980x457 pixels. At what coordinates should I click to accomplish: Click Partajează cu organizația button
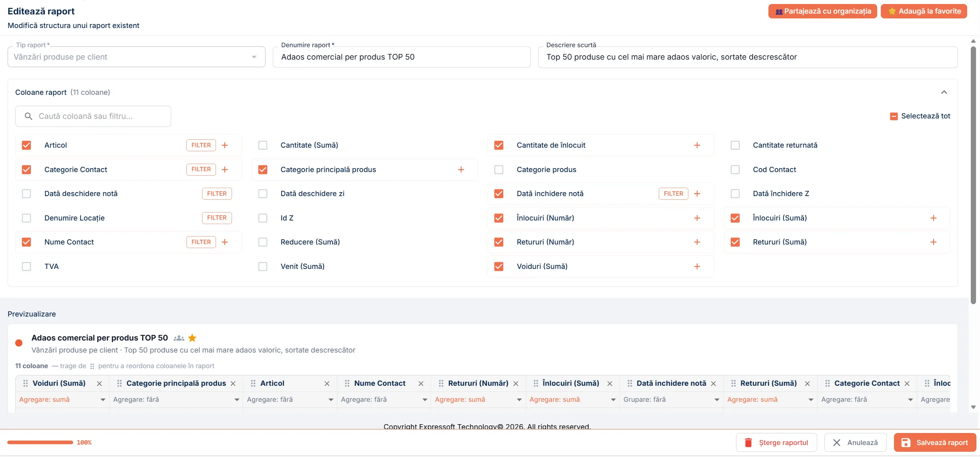[823, 11]
